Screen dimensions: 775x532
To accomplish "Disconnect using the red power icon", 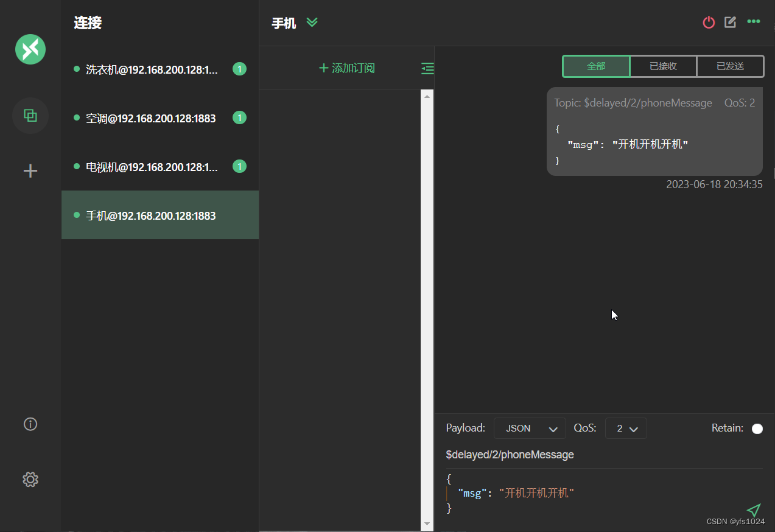I will [709, 23].
